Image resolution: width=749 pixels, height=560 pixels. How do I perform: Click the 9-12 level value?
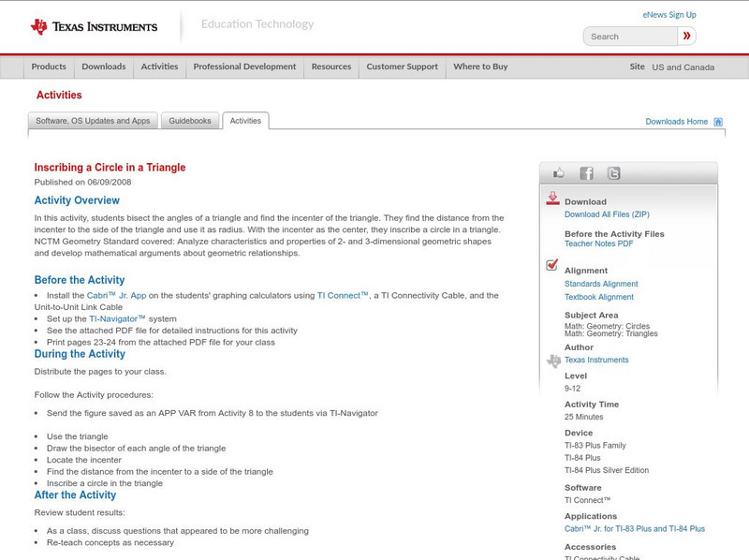[x=572, y=389]
